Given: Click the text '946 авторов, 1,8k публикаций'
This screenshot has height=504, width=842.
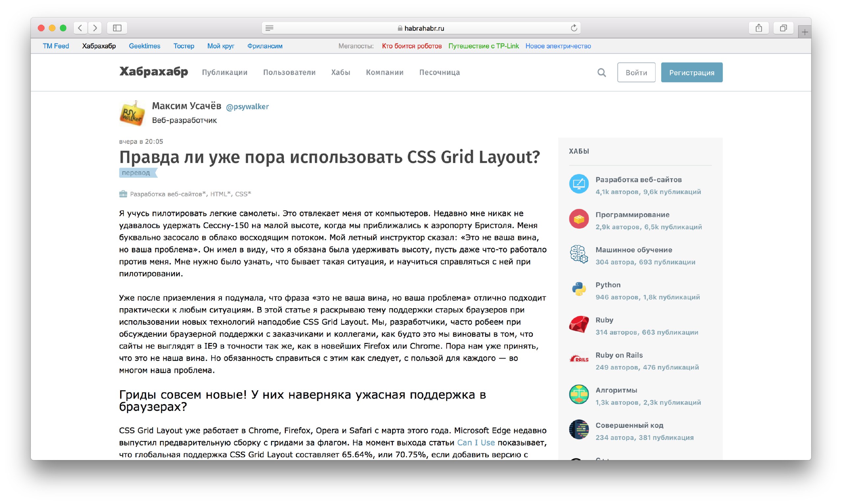Looking at the screenshot, I should coord(647,297).
